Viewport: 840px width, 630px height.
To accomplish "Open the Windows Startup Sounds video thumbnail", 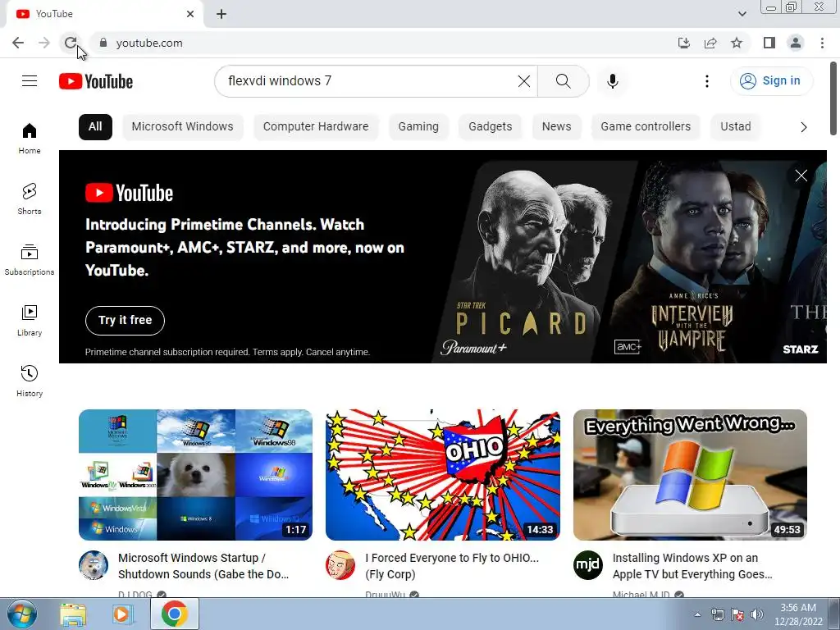I will [x=195, y=475].
